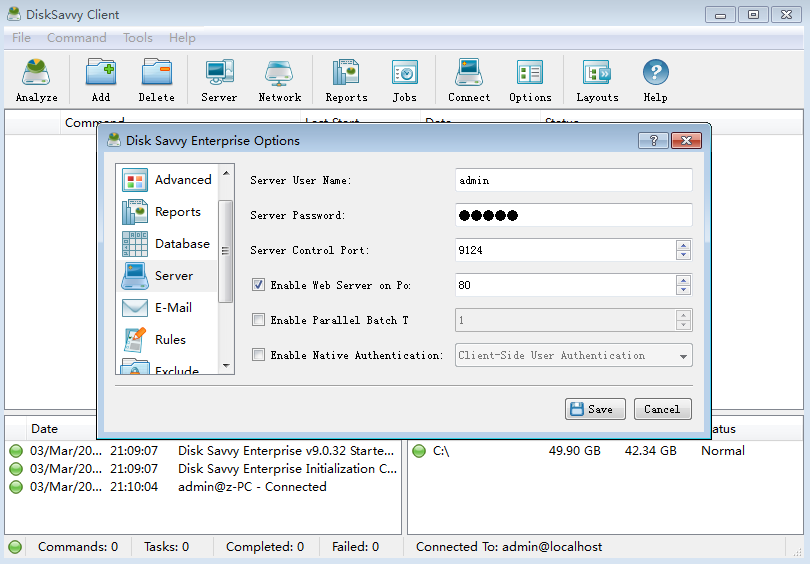Select the Reports options category
The image size is (810, 564).
167,212
